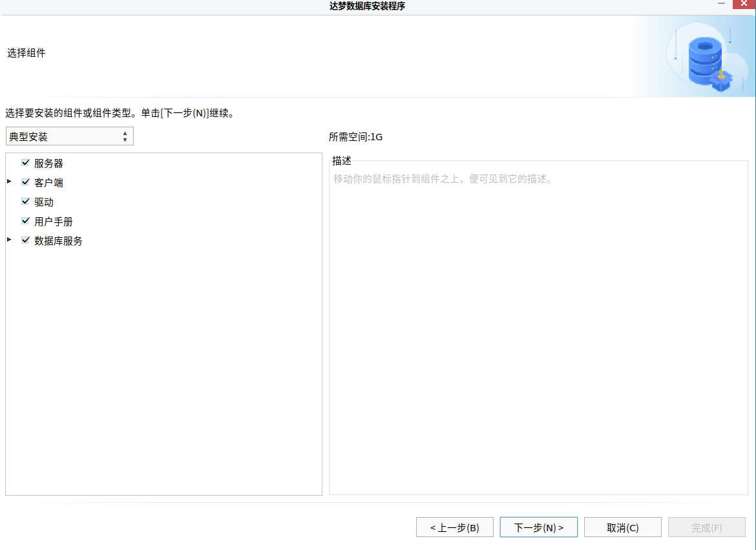Uncheck the 驱动 component checkbox
Image resolution: width=756 pixels, height=550 pixels.
26,202
